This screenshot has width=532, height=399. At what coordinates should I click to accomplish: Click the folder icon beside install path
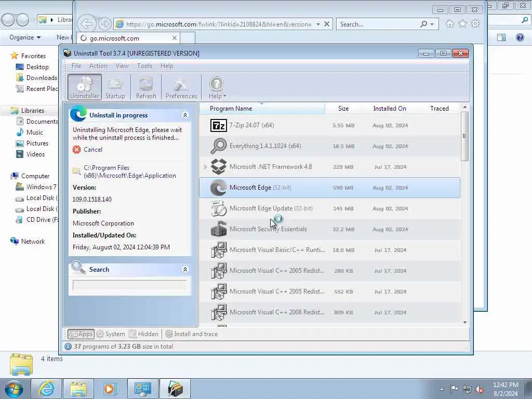(77, 171)
